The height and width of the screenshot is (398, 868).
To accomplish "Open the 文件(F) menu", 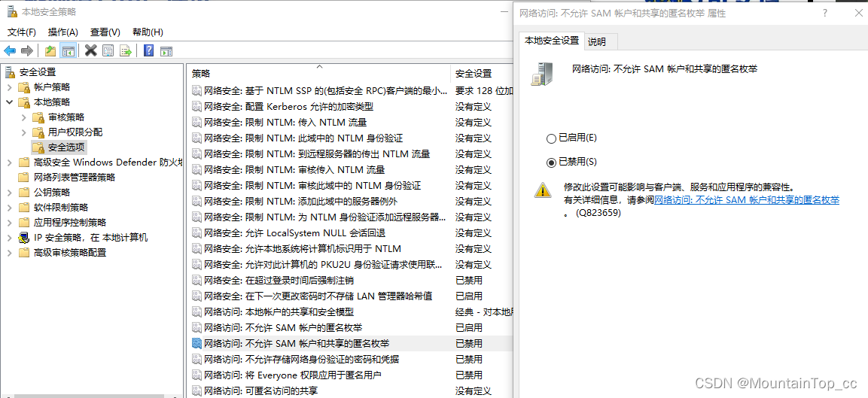I will (22, 32).
